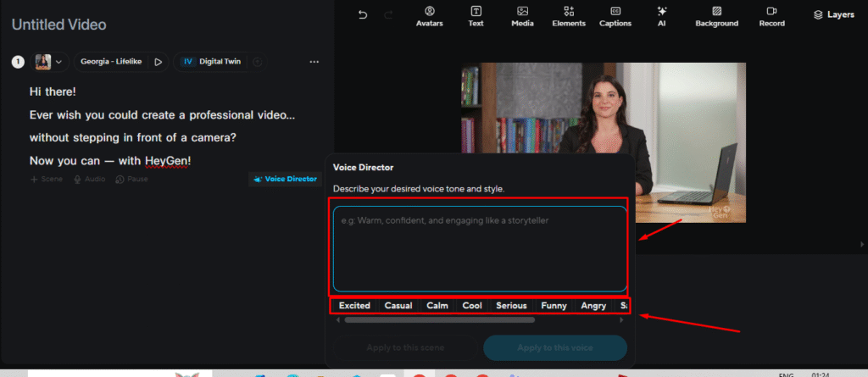868x377 pixels.
Task: Select the Funny tone chip
Action: [554, 305]
